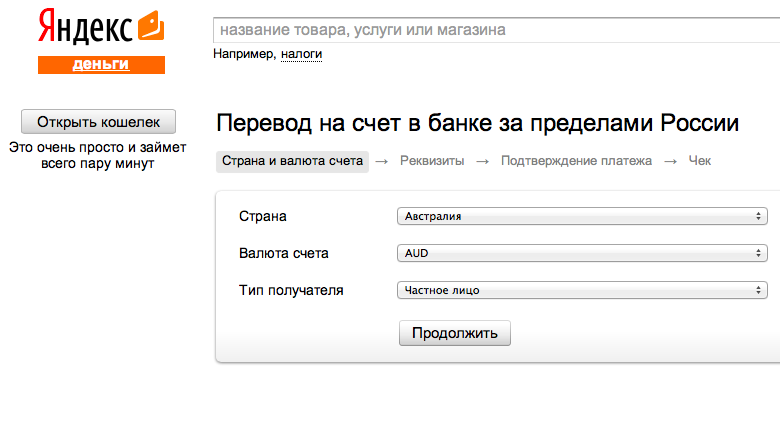Viewport: 780px width, 434px height.
Task: Expand the Валюта счета dropdown showing AUD
Action: (x=582, y=253)
